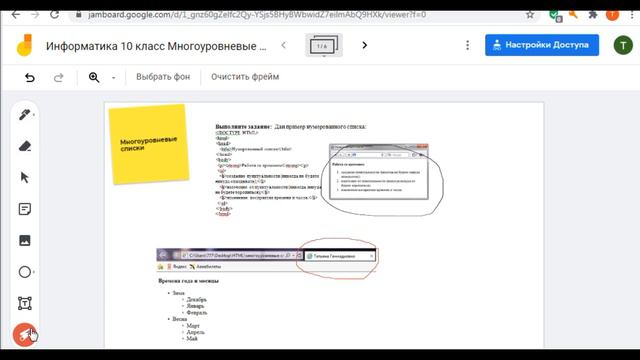Reload the page with refresh icon
Viewport: 640px width, 360px height.
pyautogui.click(x=54, y=15)
